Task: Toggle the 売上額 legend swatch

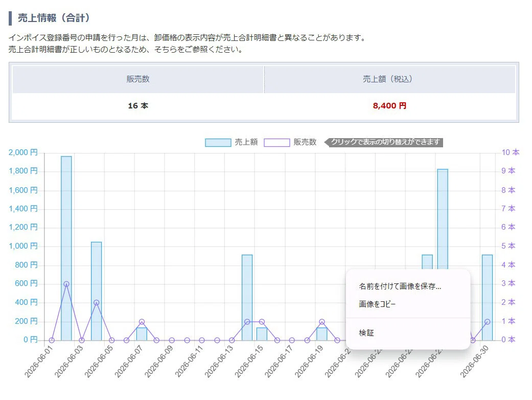Action: (x=218, y=142)
